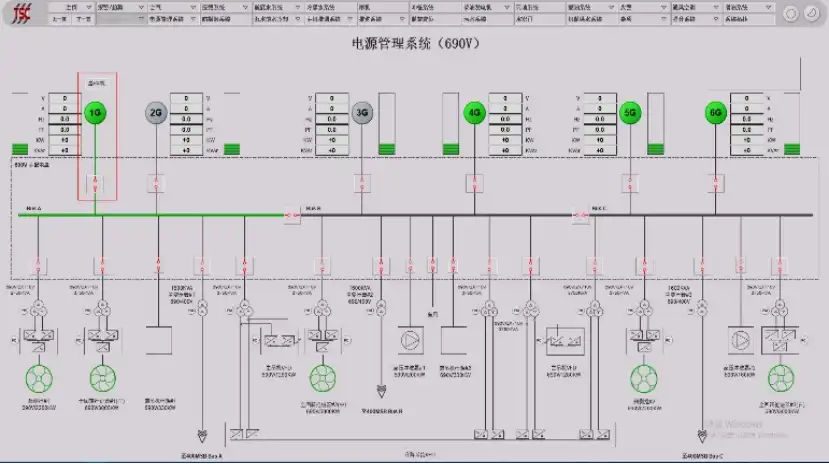Toggle the bus-tie breaker between Bus B and Bus C
The width and height of the screenshot is (829, 464).
coord(578,214)
